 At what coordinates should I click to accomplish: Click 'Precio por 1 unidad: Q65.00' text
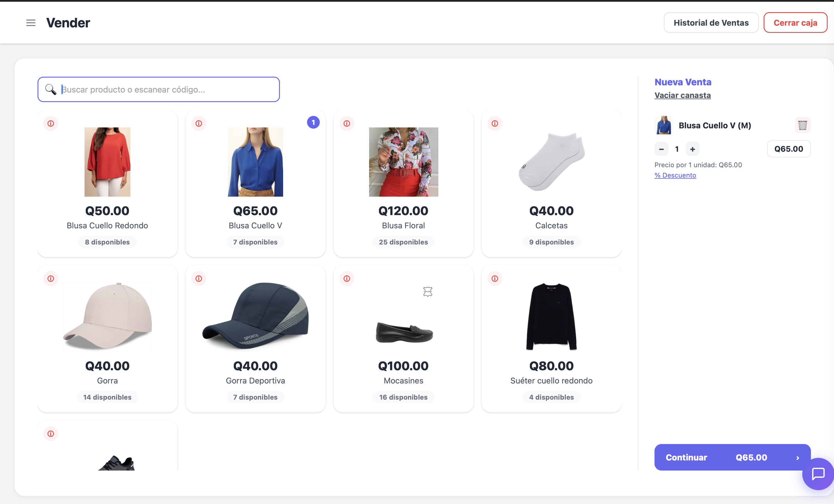click(698, 165)
